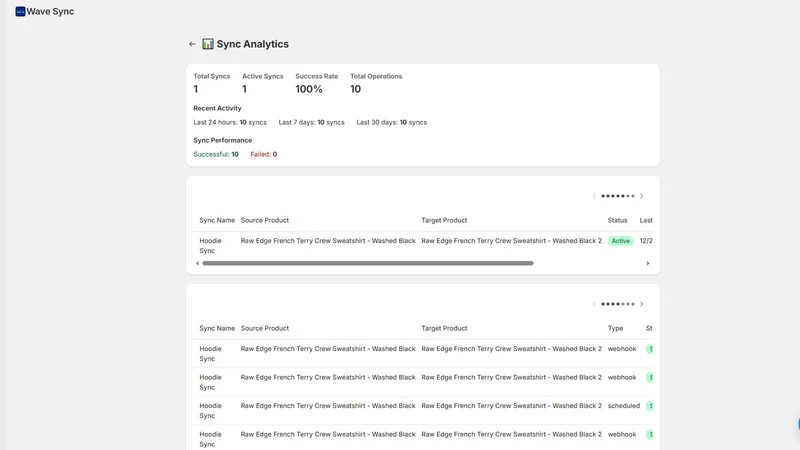Image resolution: width=800 pixels, height=450 pixels.
Task: Click Source Product header in history table
Action: 265,329
